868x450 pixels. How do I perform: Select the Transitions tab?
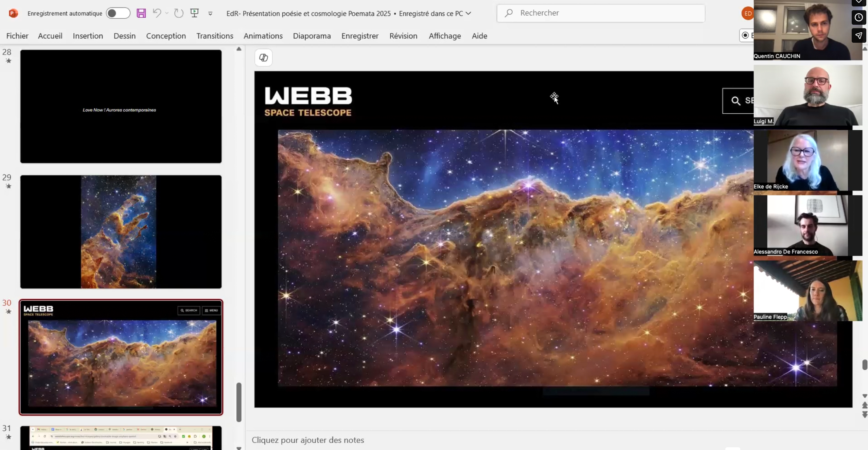pyautogui.click(x=215, y=36)
